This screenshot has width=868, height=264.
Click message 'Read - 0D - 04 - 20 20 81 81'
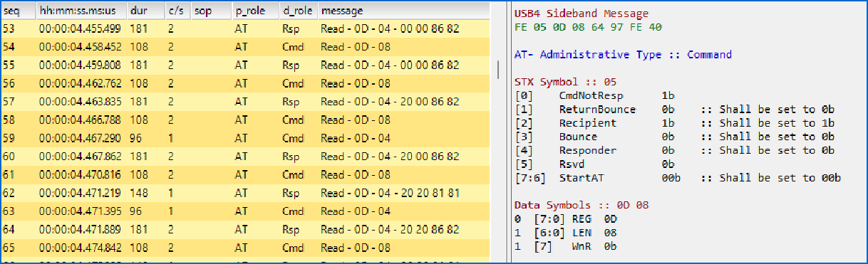point(390,193)
